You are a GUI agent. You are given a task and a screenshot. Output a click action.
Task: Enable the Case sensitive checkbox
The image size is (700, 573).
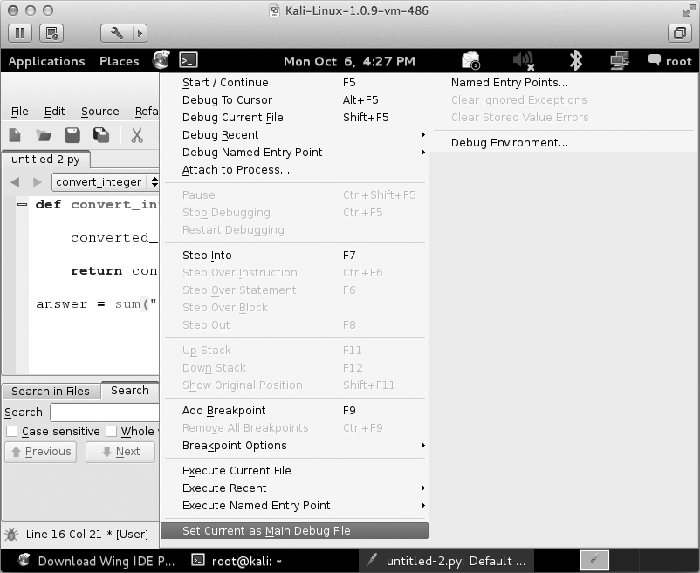pyautogui.click(x=12, y=431)
